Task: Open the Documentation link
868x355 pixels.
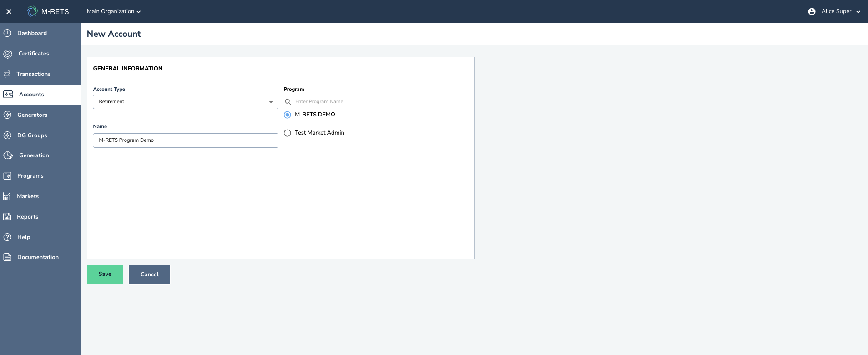Action: tap(40, 257)
